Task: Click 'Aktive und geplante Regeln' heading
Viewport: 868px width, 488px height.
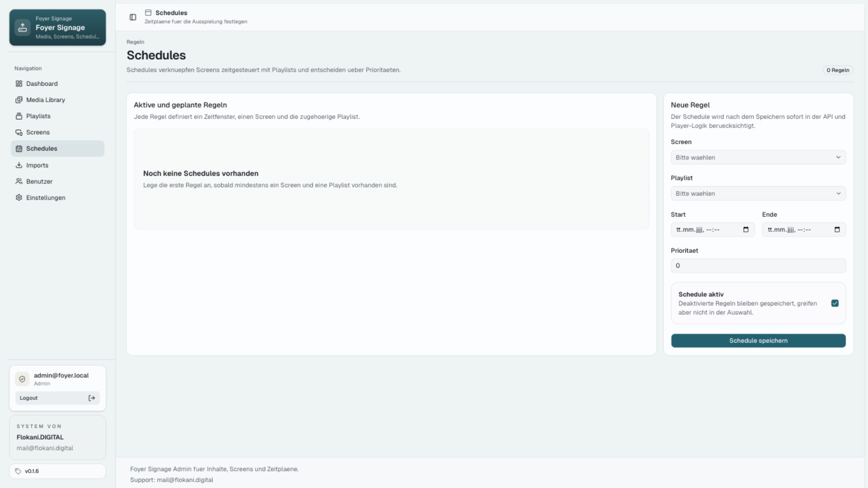Action: pyautogui.click(x=180, y=105)
